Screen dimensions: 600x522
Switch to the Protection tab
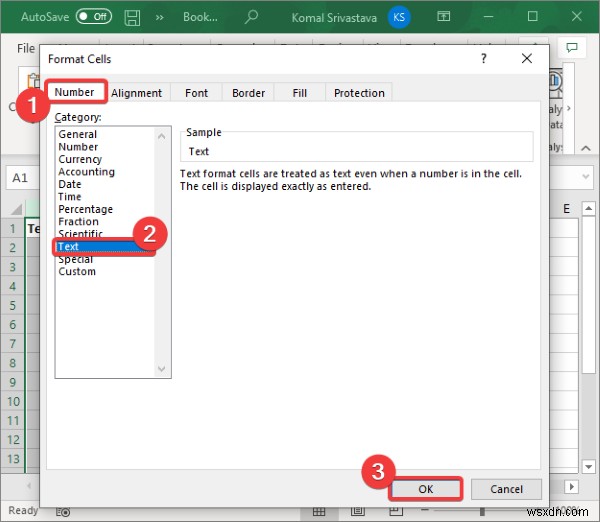click(359, 93)
